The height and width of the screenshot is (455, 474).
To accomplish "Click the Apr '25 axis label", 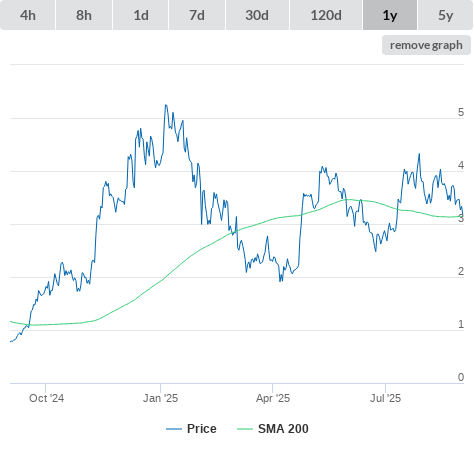I will click(x=273, y=398).
